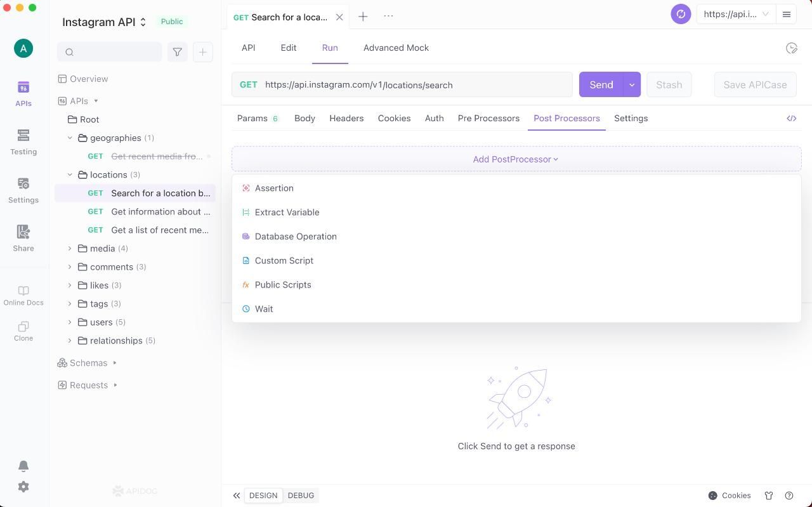Collapse the sidebar with double chevron
The height and width of the screenshot is (507, 812).
pyautogui.click(x=237, y=496)
